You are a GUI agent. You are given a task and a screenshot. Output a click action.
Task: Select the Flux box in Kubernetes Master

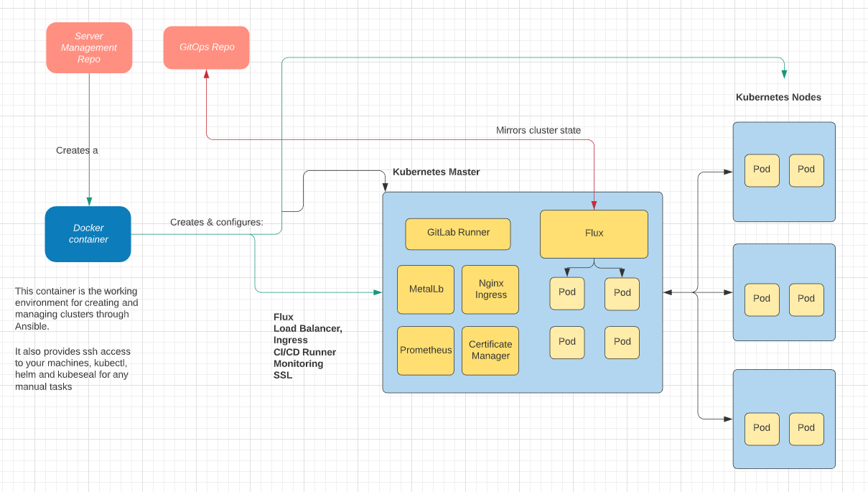[x=594, y=233]
